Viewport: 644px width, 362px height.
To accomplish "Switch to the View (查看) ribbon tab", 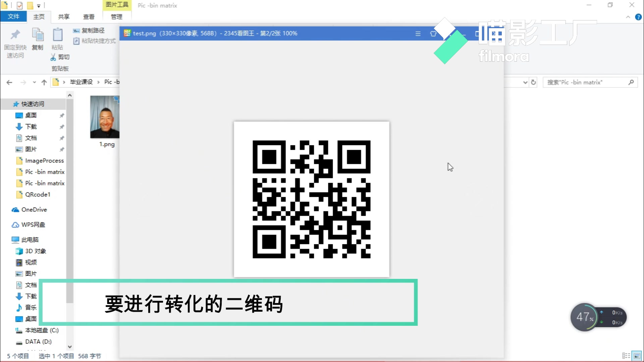I will coord(89,16).
